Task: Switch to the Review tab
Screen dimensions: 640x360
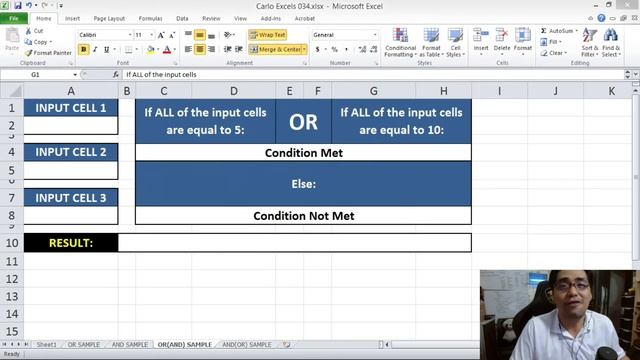Action: [x=211, y=18]
